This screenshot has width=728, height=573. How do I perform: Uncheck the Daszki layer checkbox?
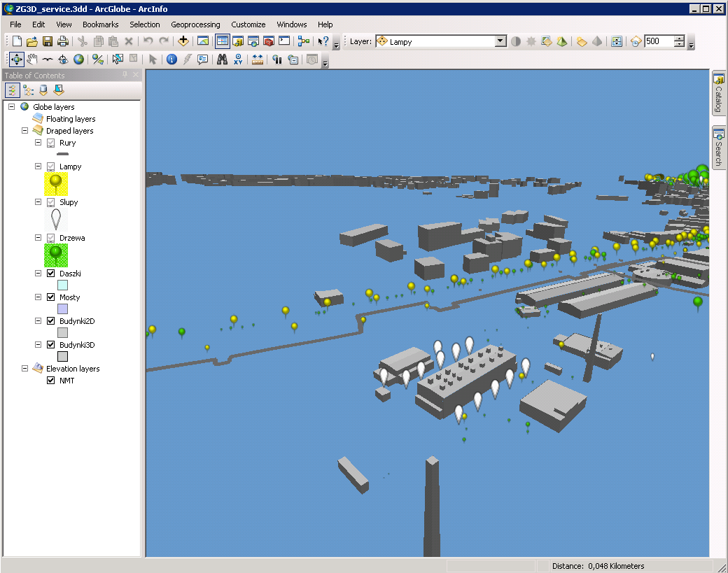point(51,274)
